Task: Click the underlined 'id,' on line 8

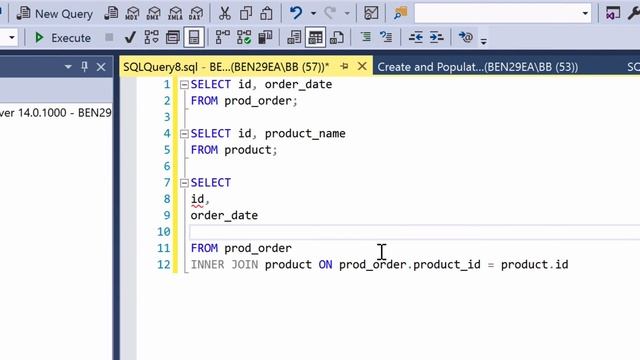Action: point(200,199)
